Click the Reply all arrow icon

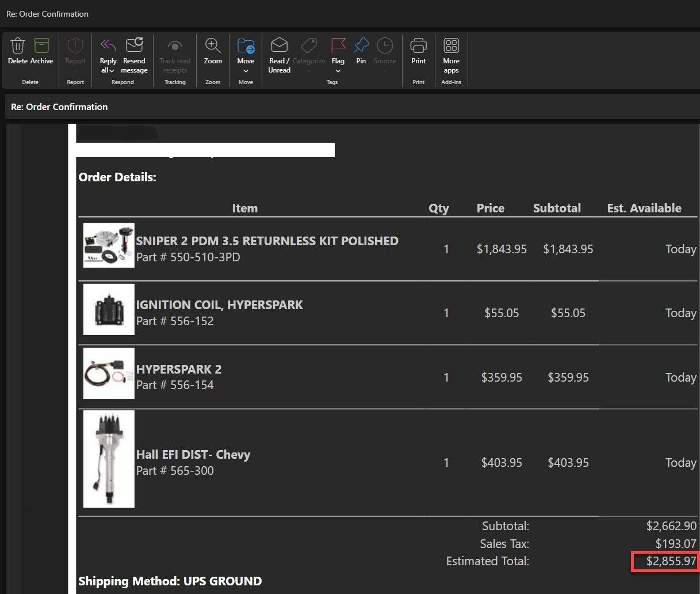click(x=108, y=45)
